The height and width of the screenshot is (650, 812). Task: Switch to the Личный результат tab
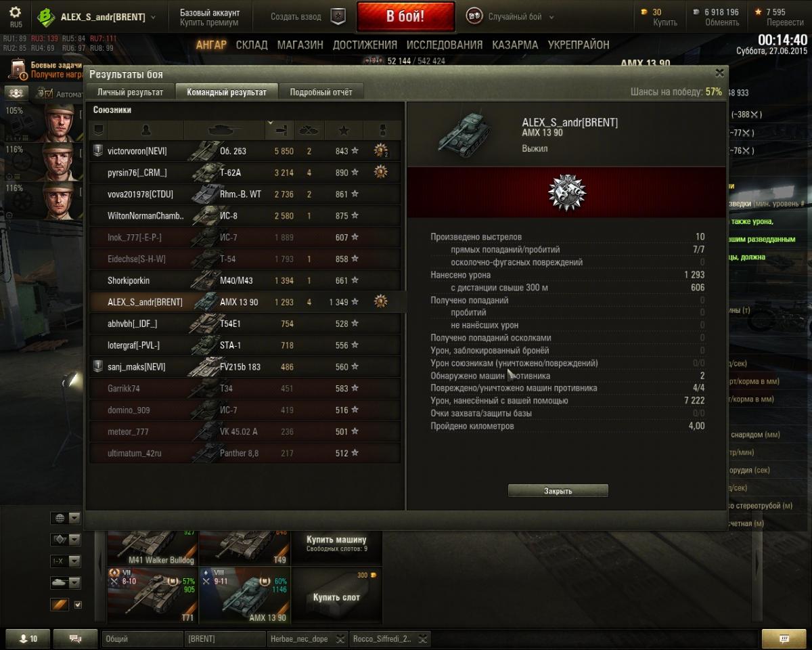(x=130, y=92)
